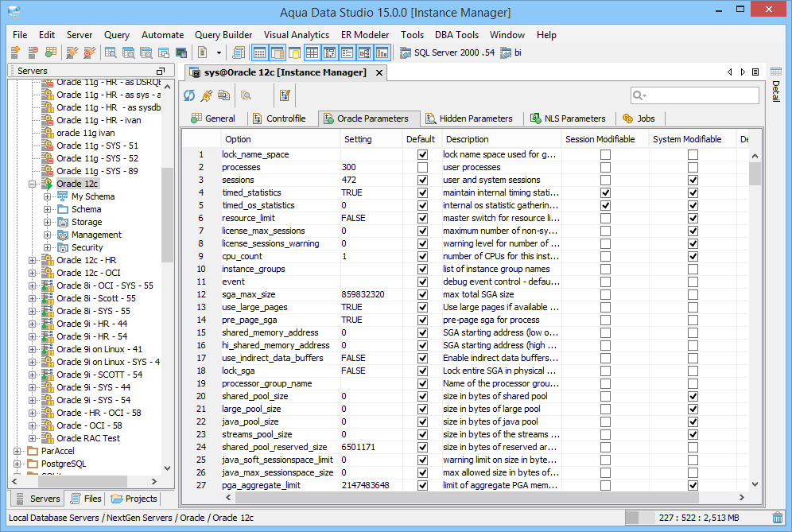Click the parameters table horizontal scrollbar
792x532 pixels.
468,498
